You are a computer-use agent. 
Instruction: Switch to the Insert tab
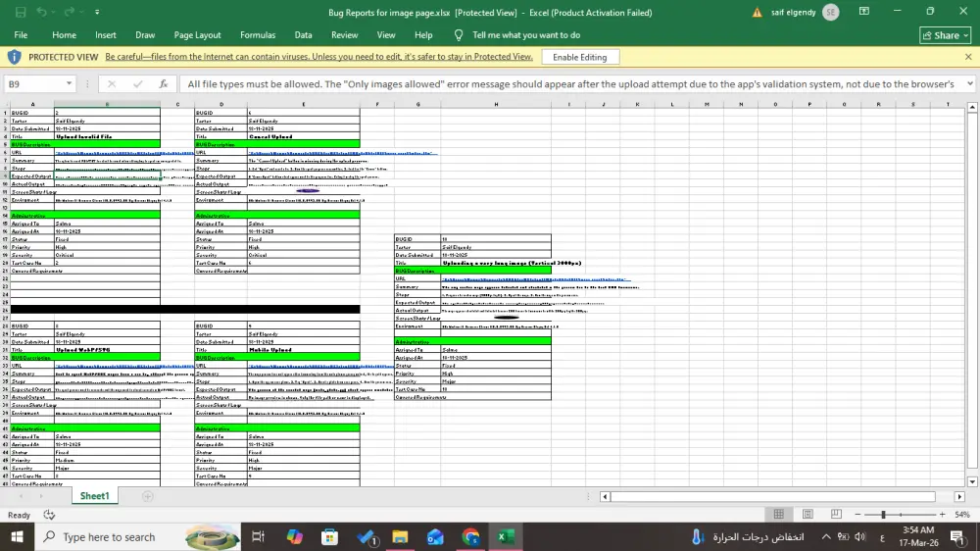[106, 35]
